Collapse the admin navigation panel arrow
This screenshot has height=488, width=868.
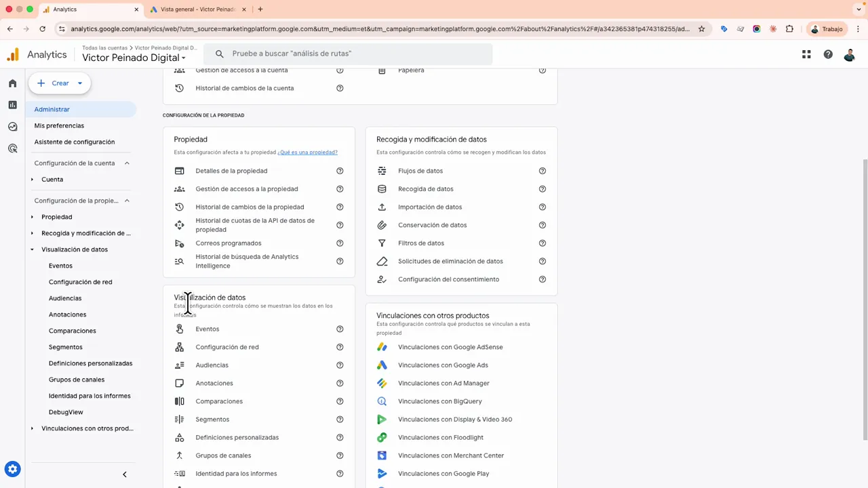point(124,474)
